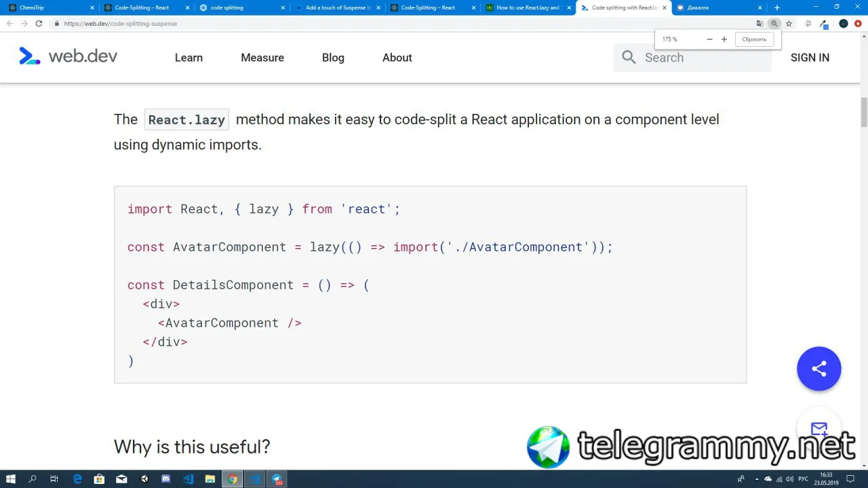Click the translate page icon in address bar
The image size is (868, 488).
click(759, 24)
